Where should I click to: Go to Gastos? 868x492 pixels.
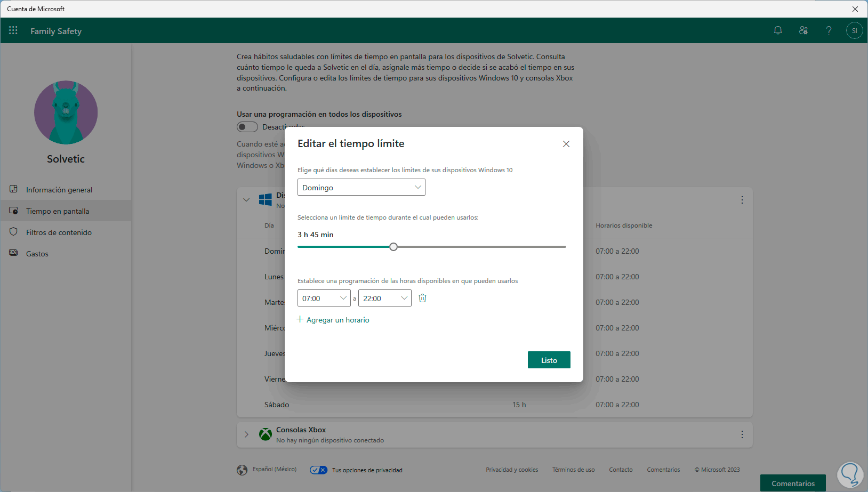tap(66, 253)
